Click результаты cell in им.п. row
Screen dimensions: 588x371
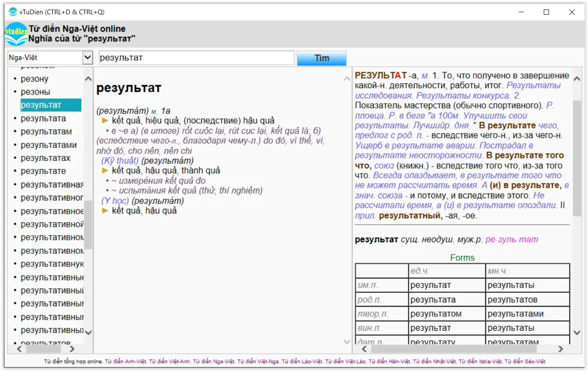pos(511,285)
